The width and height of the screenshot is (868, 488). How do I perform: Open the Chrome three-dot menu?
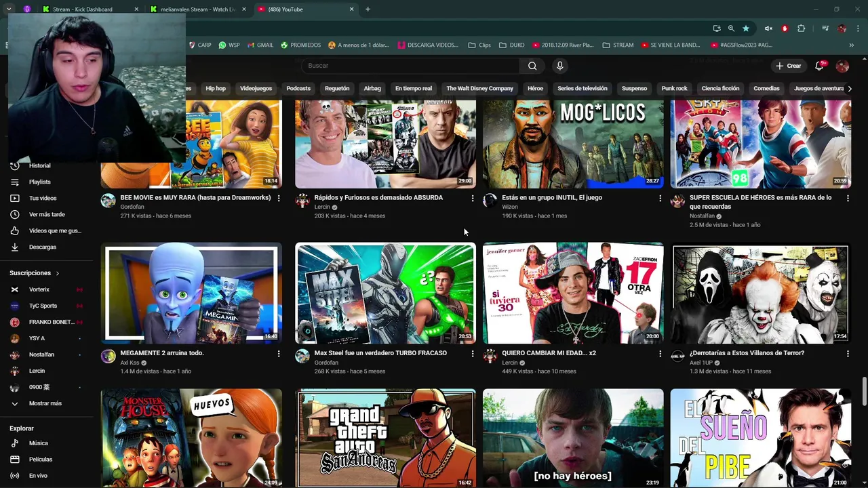pyautogui.click(x=859, y=28)
